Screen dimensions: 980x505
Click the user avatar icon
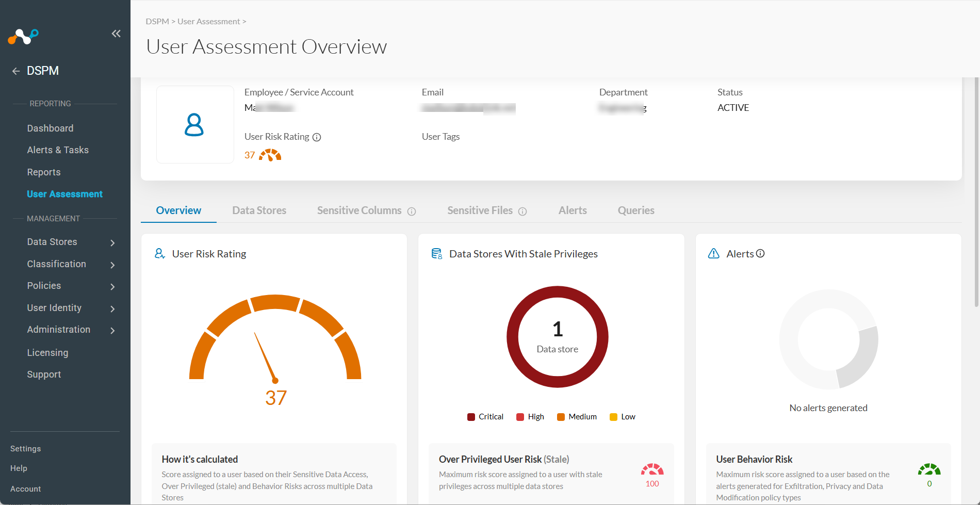coord(194,125)
